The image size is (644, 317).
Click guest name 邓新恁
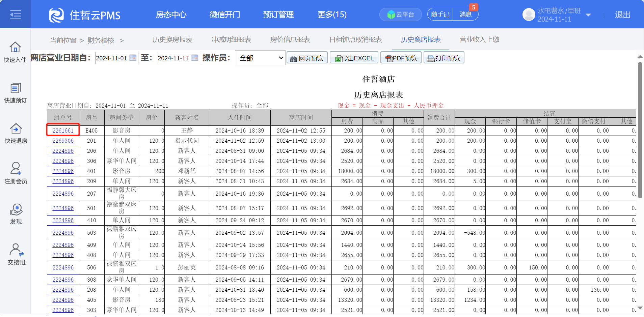tap(187, 171)
